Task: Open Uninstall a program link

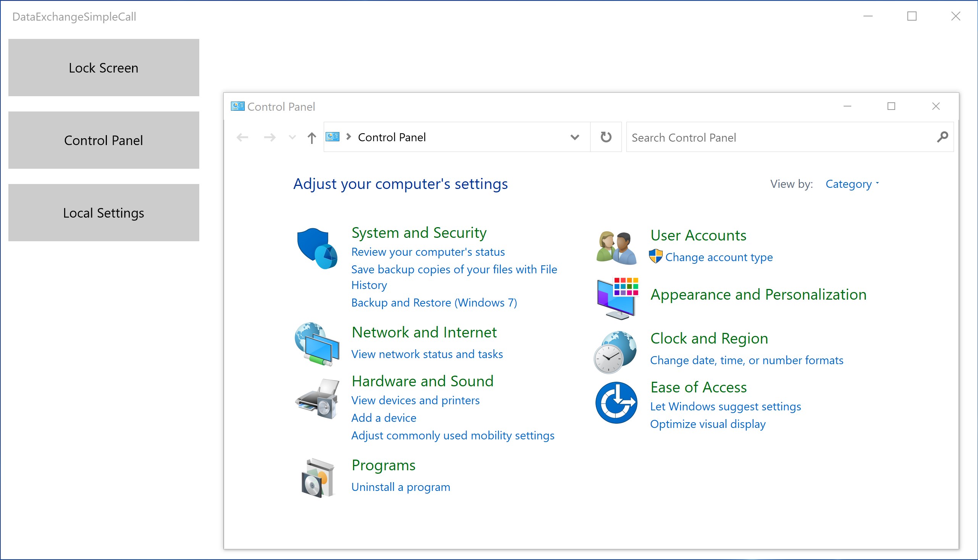Action: point(400,487)
